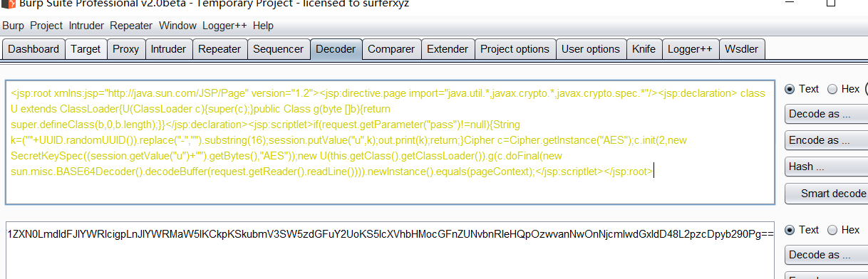Switch to the Knife tab
This screenshot has width=868, height=279.
[x=644, y=49]
